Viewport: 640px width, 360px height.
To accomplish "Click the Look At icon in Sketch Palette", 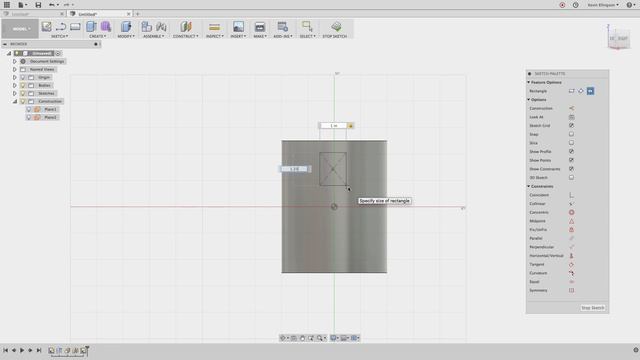I will coord(571,117).
